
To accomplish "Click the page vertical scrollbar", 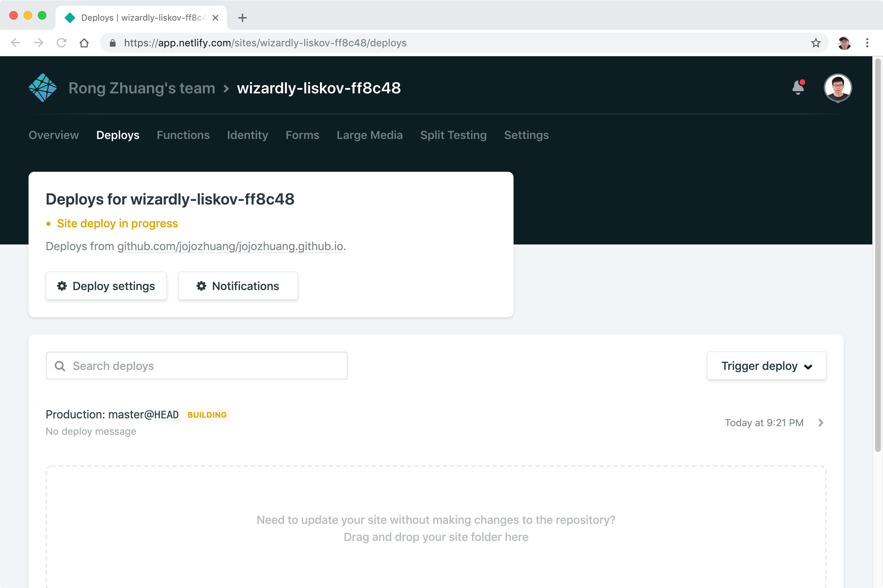I will (877, 255).
